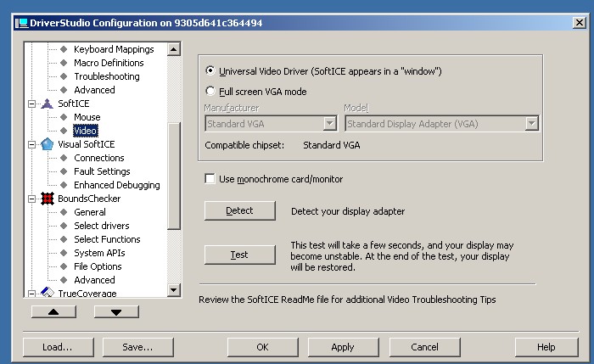Open the Manufacturer dropdown
594x364 pixels.
click(x=330, y=124)
